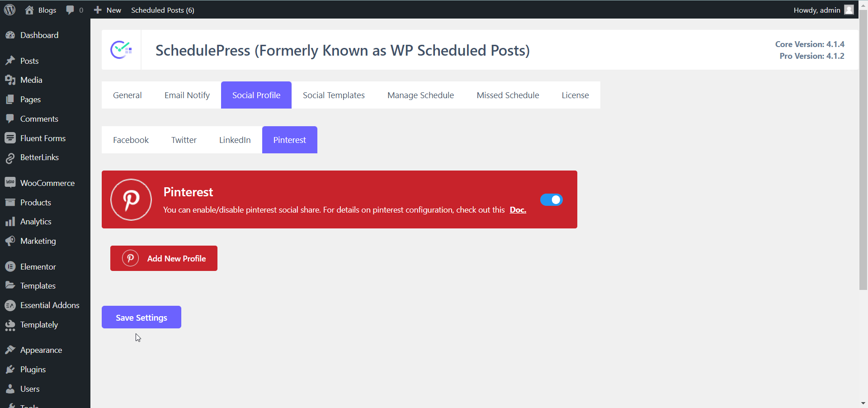
Task: Click the BetterLinks chain icon
Action: pos(10,158)
